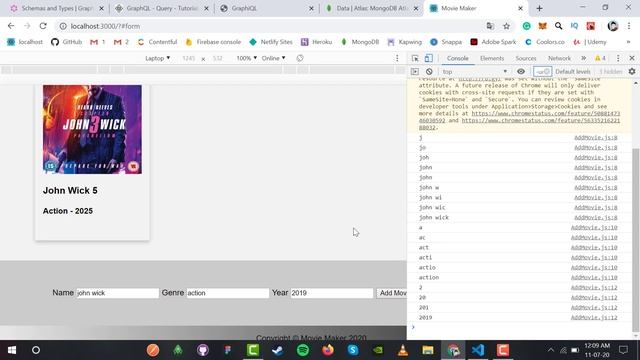Focus the Genre input containing action

(x=228, y=293)
